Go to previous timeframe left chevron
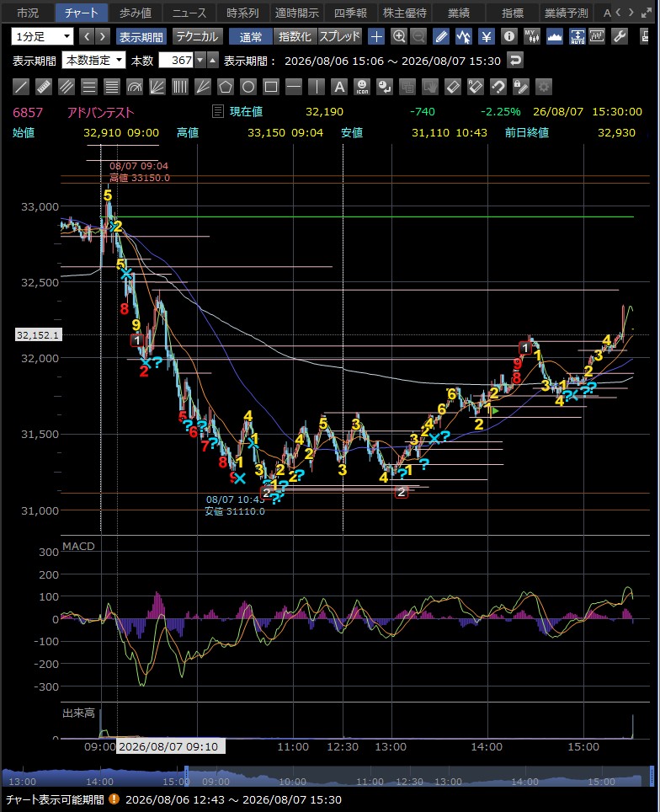 pos(87,37)
